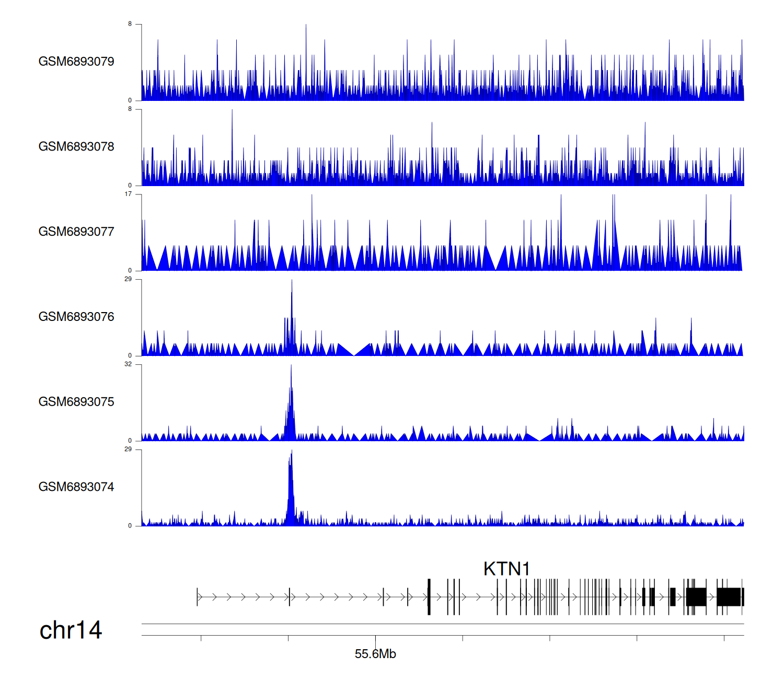The image size is (784, 690).
Task: Select the 55.6Mb position axis label
Action: [x=375, y=654]
